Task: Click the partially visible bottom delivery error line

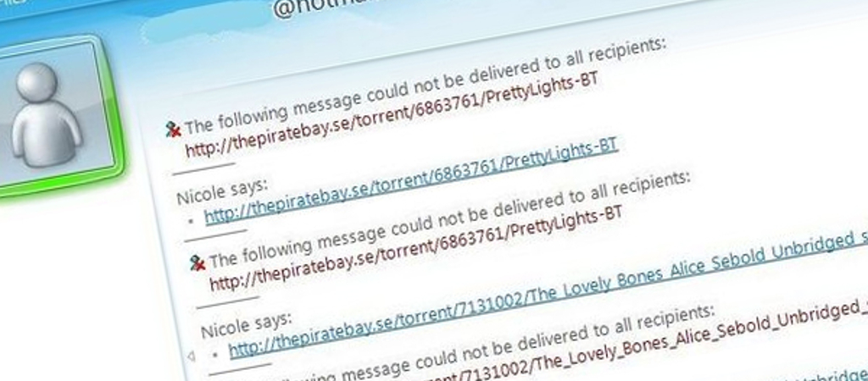Action: pos(462,344)
